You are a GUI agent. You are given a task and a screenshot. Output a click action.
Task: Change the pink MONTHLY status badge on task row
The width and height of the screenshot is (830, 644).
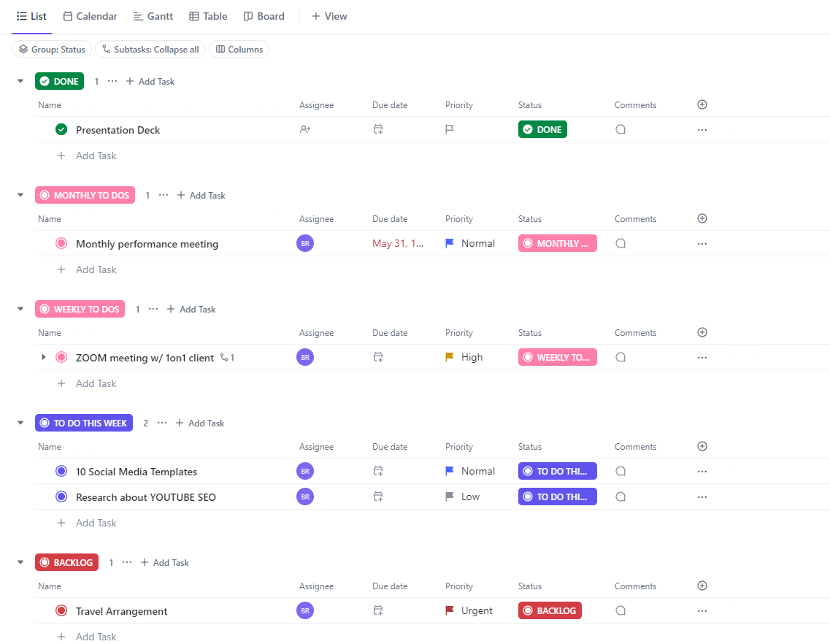(x=558, y=243)
